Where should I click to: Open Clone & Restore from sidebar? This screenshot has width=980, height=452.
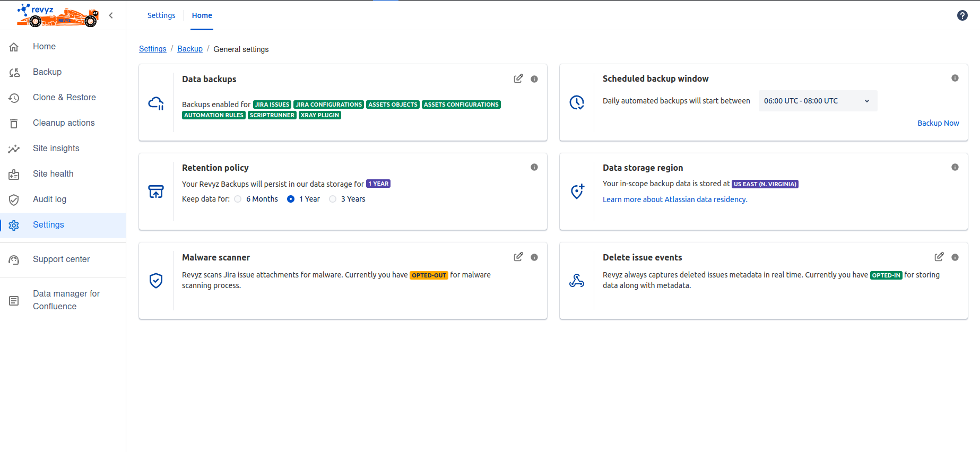[64, 98]
